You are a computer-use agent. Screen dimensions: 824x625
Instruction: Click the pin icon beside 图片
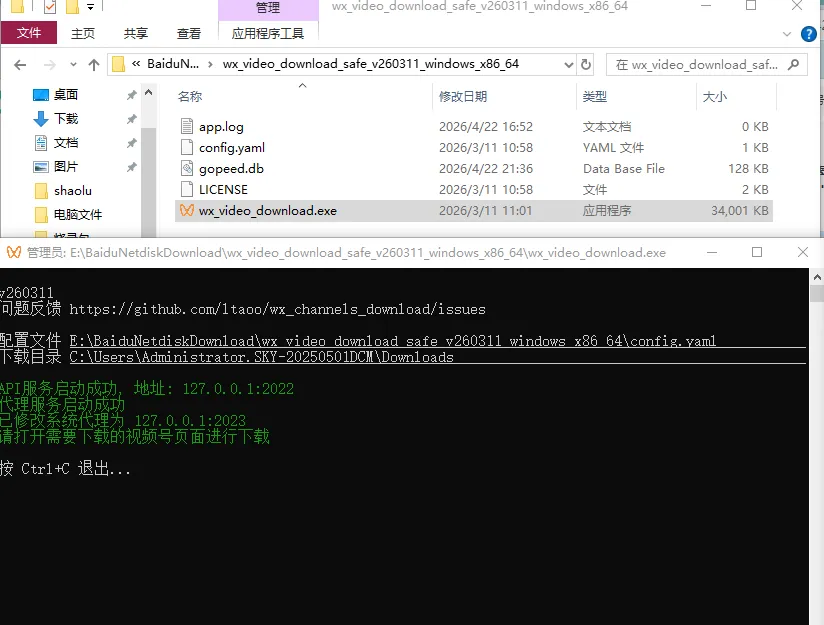(x=131, y=167)
